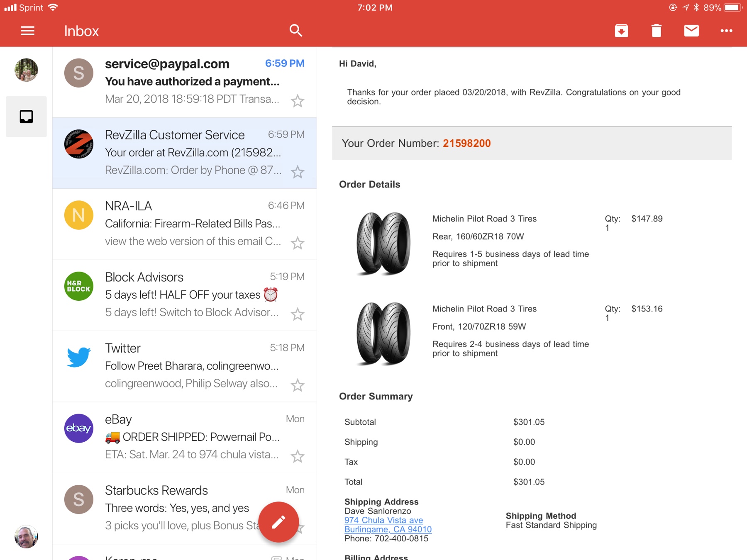The width and height of the screenshot is (747, 560).
Task: Star the service@paypal.com email
Action: pos(298,101)
